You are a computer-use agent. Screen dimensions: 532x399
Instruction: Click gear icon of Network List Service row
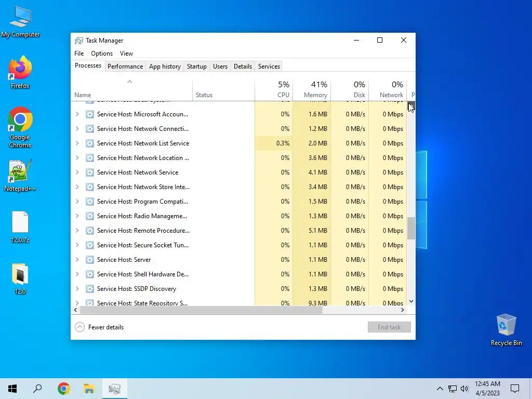click(x=89, y=143)
